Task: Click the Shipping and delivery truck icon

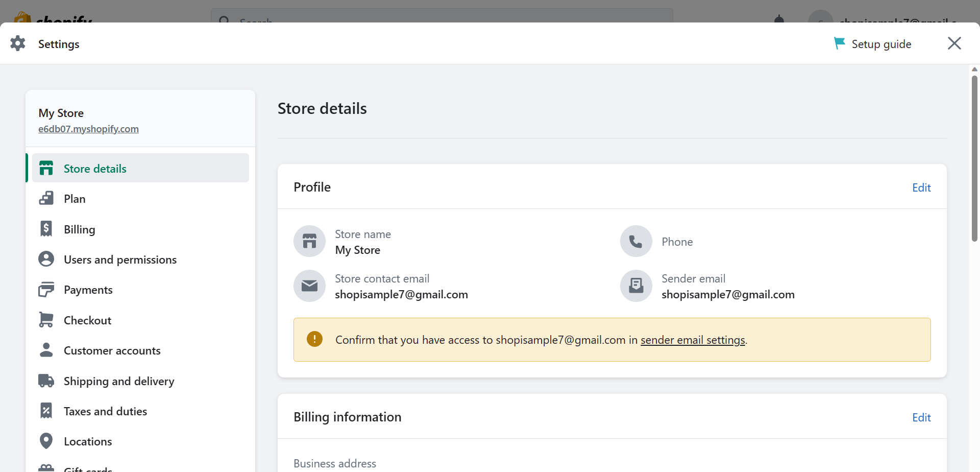Action: point(46,381)
